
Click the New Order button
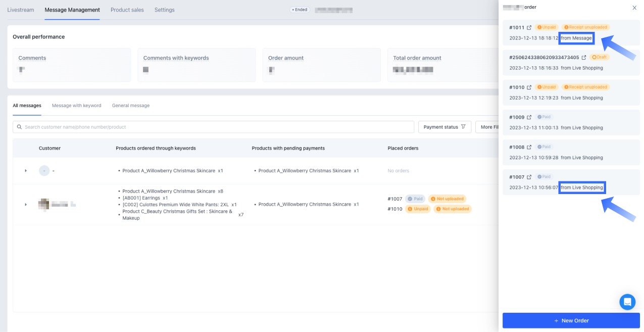coord(571,320)
